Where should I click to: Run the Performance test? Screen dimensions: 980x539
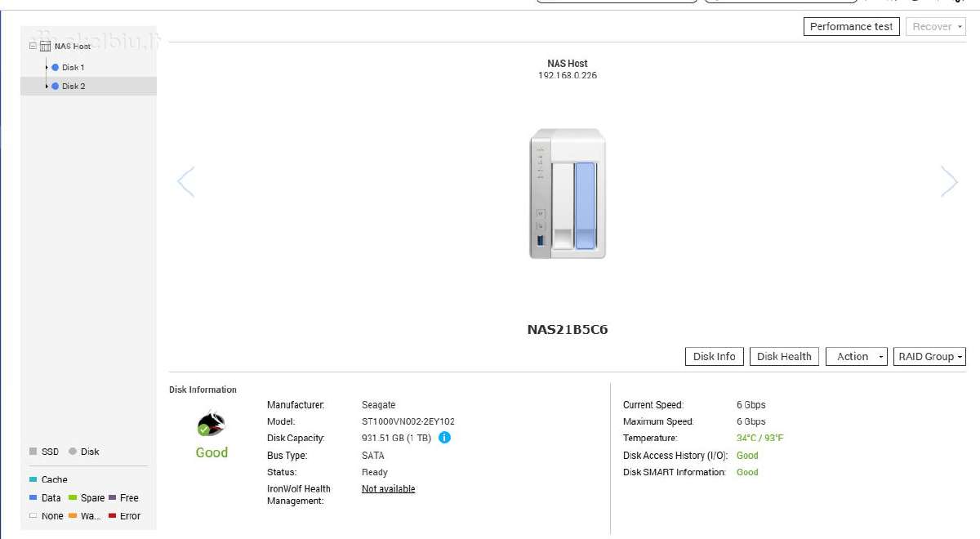(x=852, y=26)
